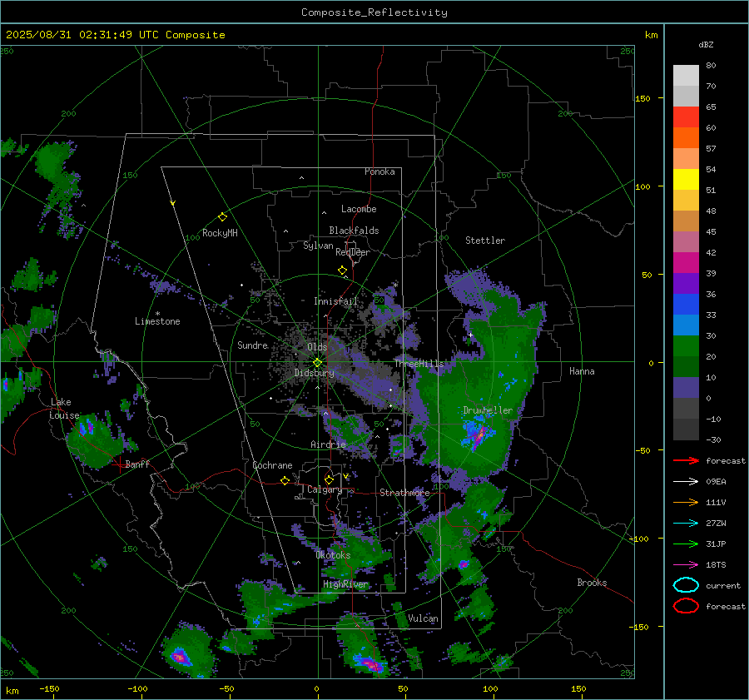Click the -150 tick on bottom axis
The width and height of the screenshot is (749, 700).
click(x=49, y=688)
